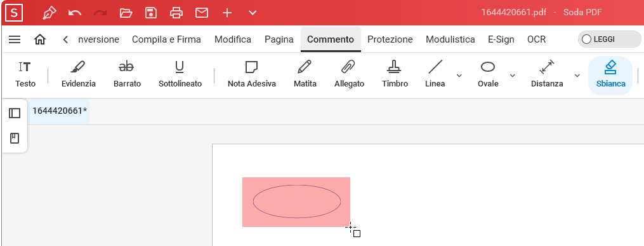The width and height of the screenshot is (644, 246).
Task: Open the hamburger main menu
Action: [15, 39]
